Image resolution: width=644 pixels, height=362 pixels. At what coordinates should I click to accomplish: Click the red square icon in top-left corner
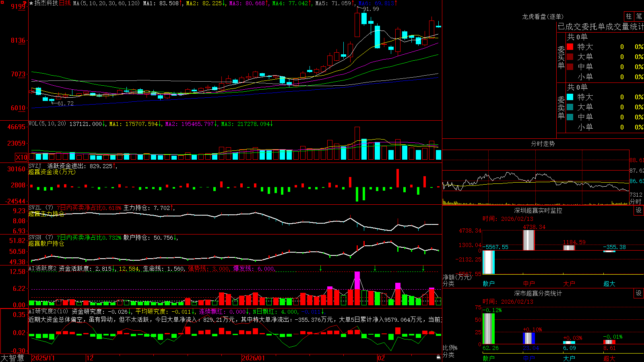click(2, 2)
